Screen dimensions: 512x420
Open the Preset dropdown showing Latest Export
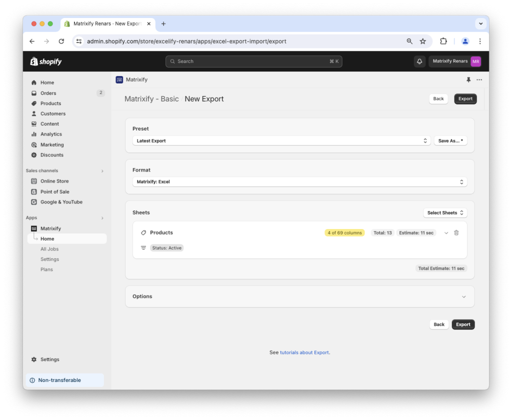[x=281, y=140]
